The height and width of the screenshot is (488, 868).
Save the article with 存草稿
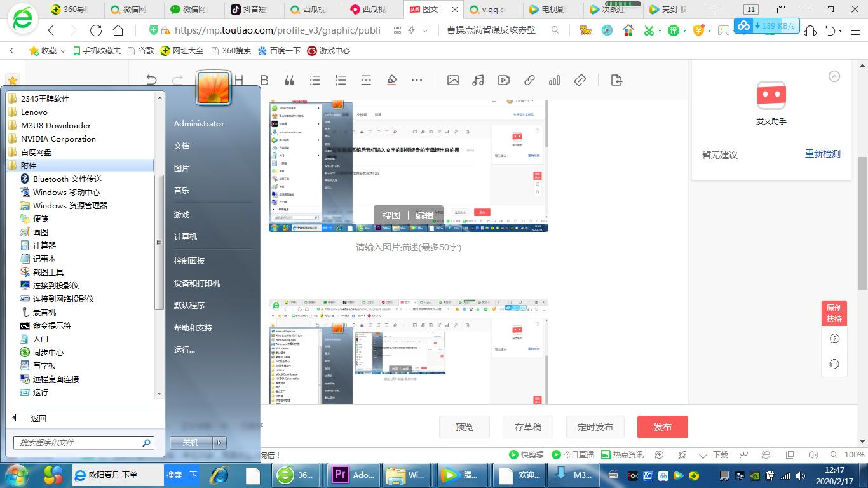528,427
